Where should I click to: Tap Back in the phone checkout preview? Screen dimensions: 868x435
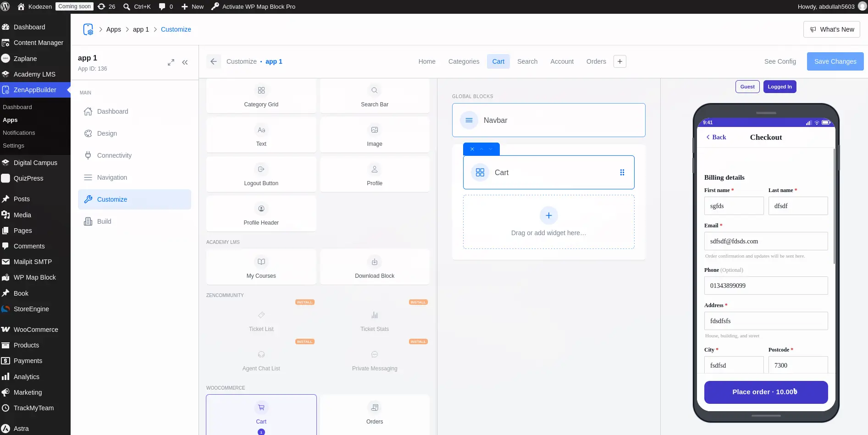[716, 137]
